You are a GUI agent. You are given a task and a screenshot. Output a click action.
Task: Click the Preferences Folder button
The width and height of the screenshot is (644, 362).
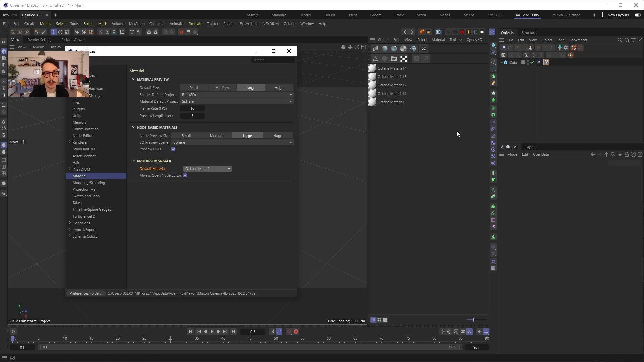86,293
